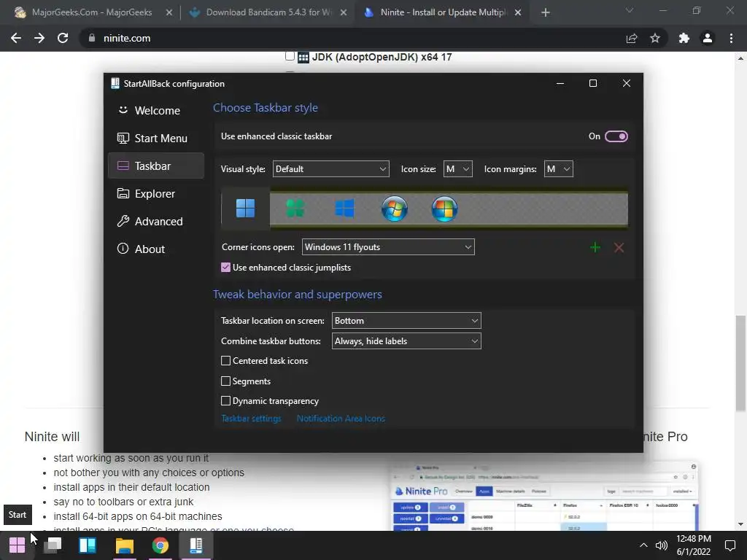Open the Start Menu section

pos(156,138)
